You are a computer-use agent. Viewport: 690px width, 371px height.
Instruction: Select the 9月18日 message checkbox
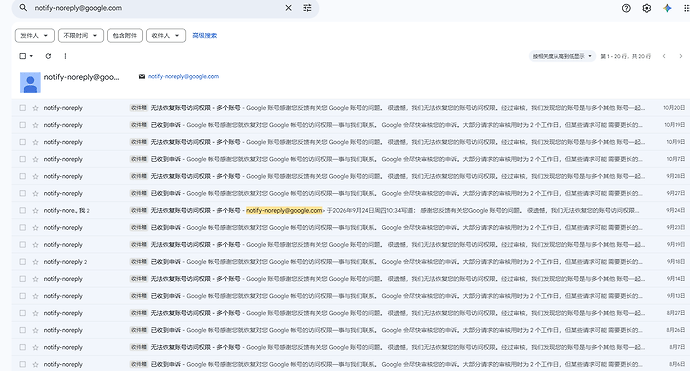(22, 262)
